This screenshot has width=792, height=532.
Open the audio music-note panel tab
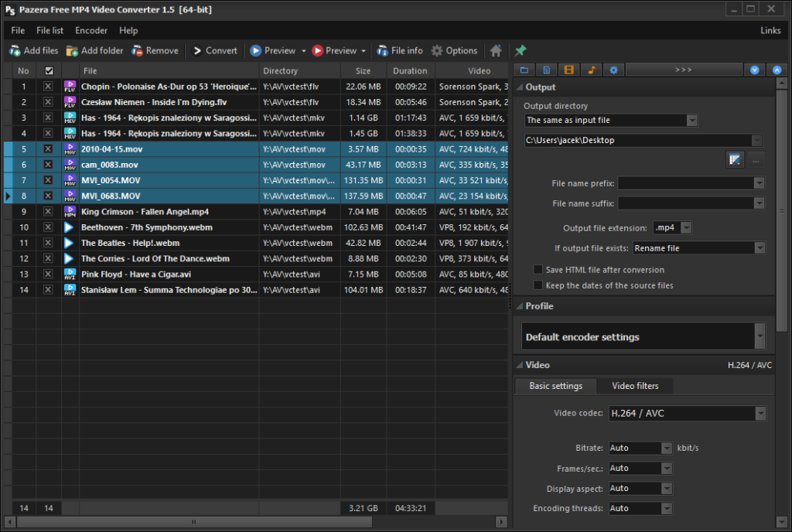591,70
